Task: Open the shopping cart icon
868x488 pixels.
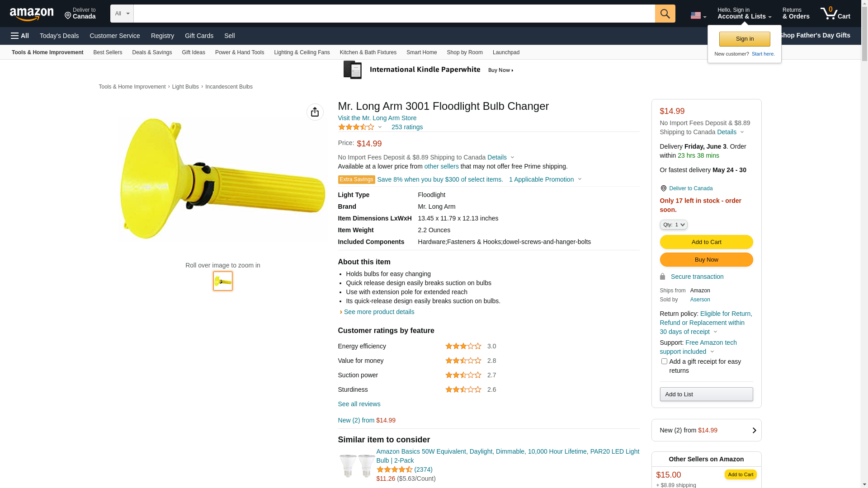Action: [835, 14]
